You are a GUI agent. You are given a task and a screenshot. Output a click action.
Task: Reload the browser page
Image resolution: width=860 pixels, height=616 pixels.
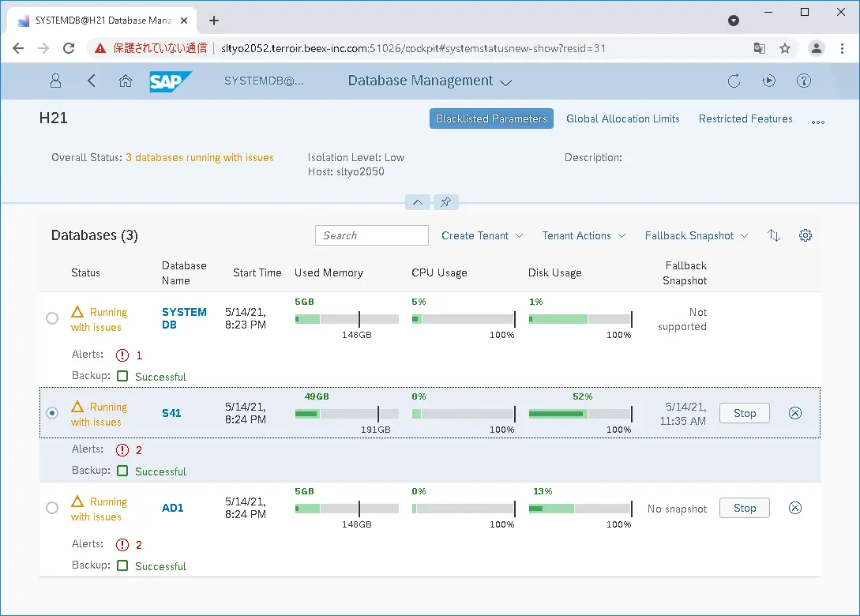(x=69, y=48)
